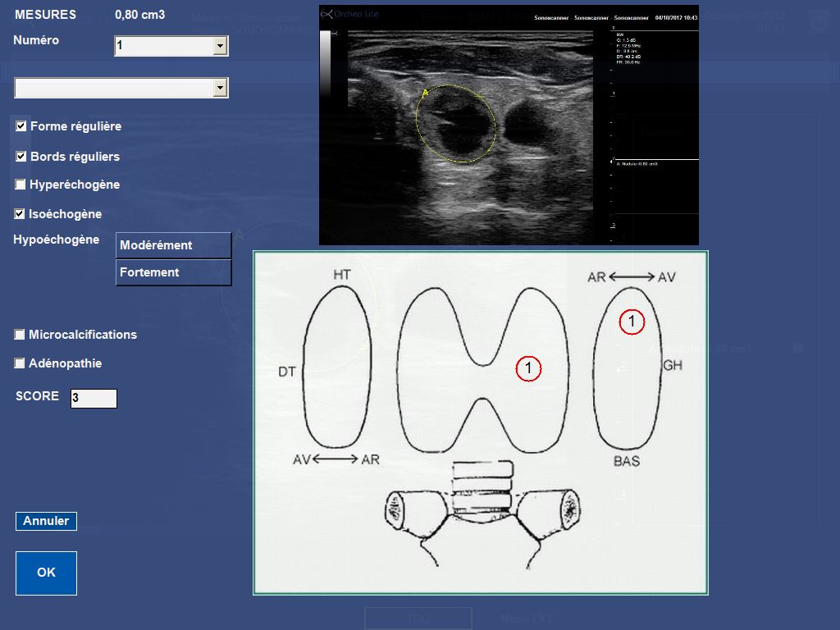Viewport: 840px width, 630px height.
Task: Click the 0,80 cm3 measurement value
Action: click(x=139, y=15)
